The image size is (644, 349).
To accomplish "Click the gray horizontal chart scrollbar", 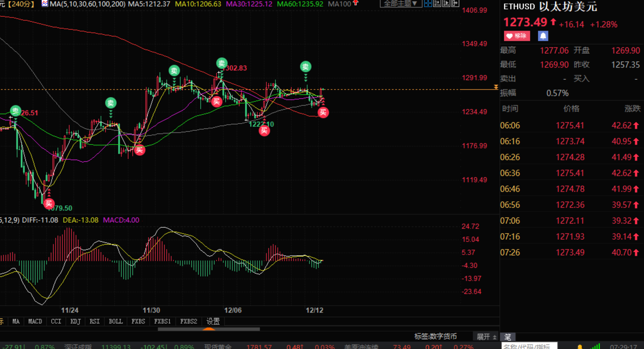I will pos(208,329).
